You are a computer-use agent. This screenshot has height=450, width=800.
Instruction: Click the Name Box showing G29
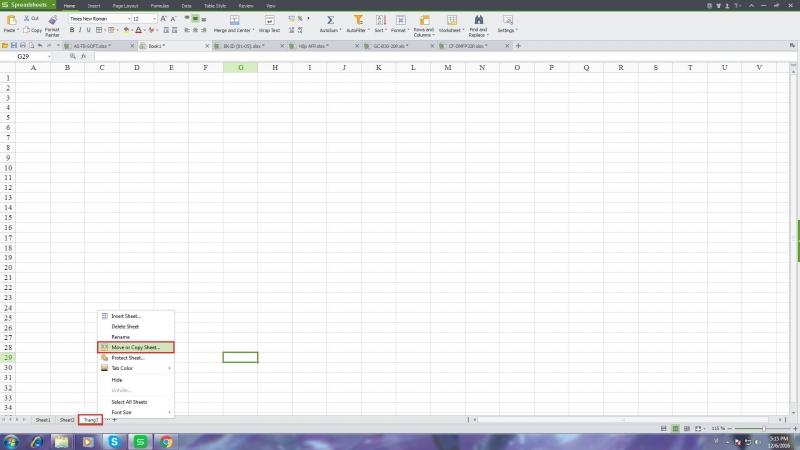pyautogui.click(x=30, y=56)
